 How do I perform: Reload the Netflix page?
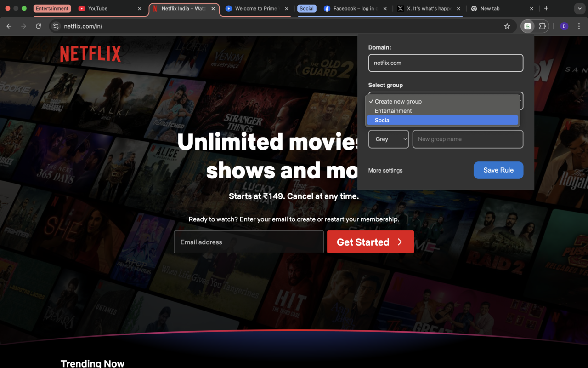(38, 26)
